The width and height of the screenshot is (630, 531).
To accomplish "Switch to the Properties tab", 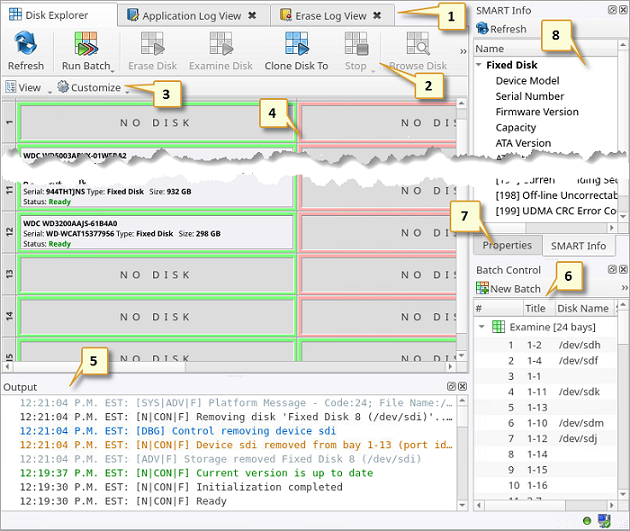I will click(507, 245).
